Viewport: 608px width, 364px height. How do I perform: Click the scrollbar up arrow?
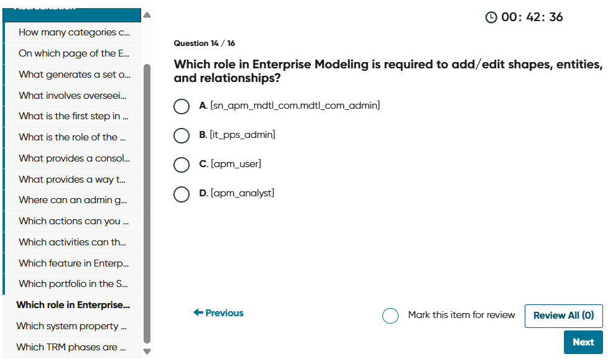(147, 14)
